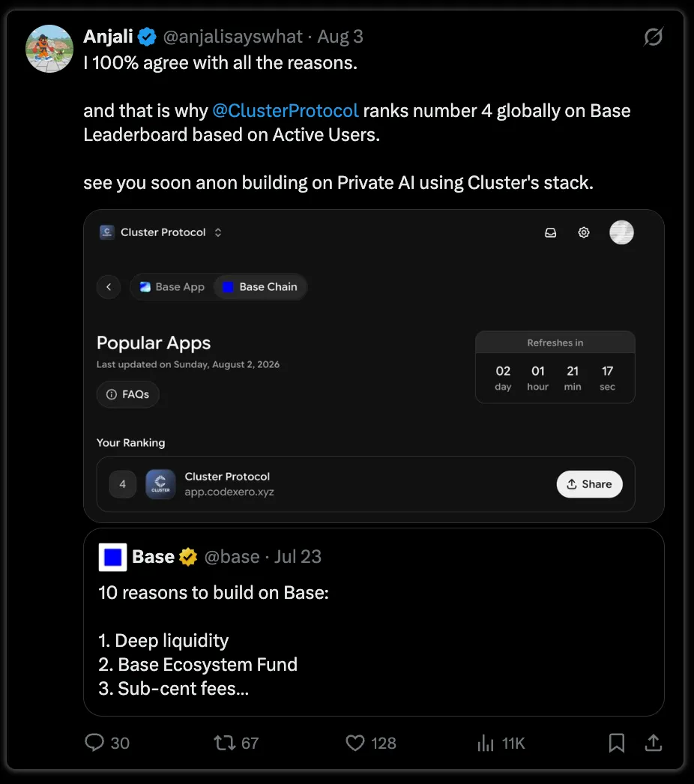Viewport: 694px width, 784px height.
Task: Open settings gear in Cluster Protocol header
Action: [584, 232]
